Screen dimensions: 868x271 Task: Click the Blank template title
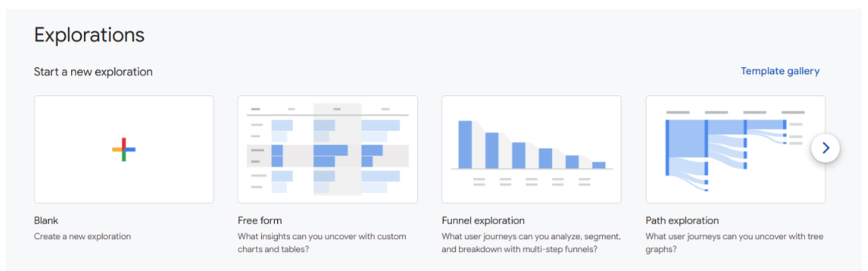click(46, 220)
